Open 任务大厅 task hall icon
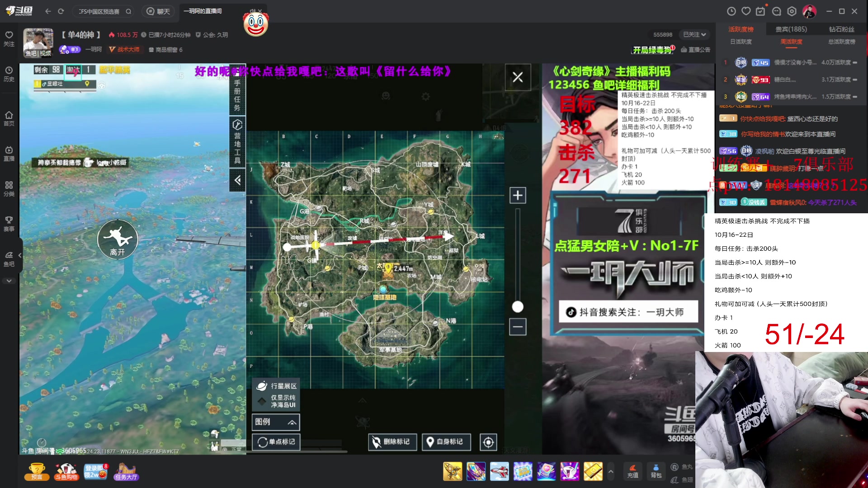The image size is (868, 488). point(126,471)
